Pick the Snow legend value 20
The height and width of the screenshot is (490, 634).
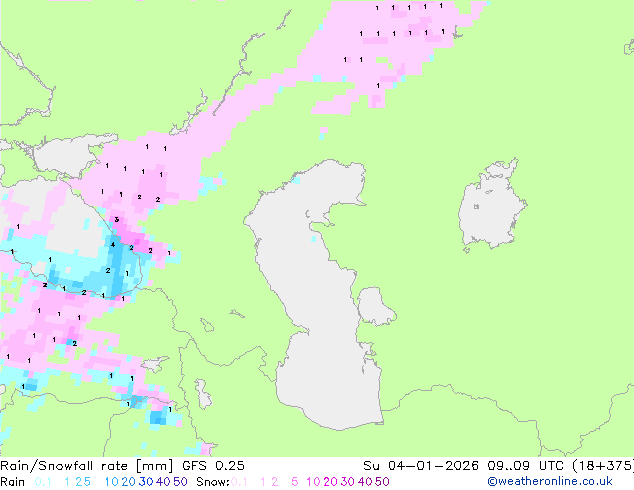click(330, 482)
